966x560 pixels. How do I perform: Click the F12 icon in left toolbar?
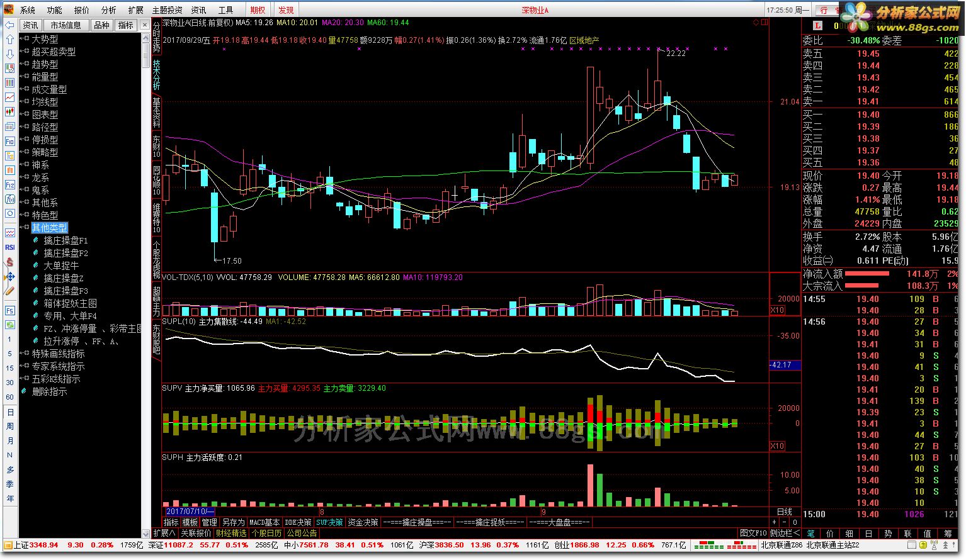(9, 185)
